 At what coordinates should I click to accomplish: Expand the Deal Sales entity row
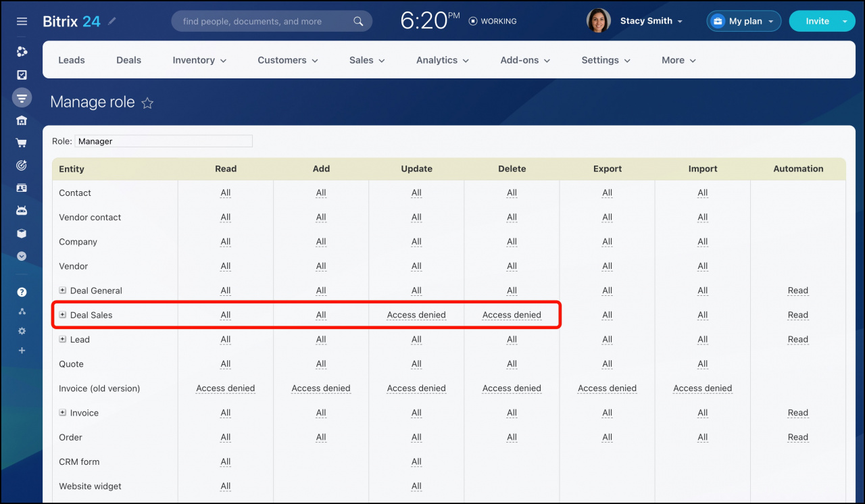(x=63, y=315)
